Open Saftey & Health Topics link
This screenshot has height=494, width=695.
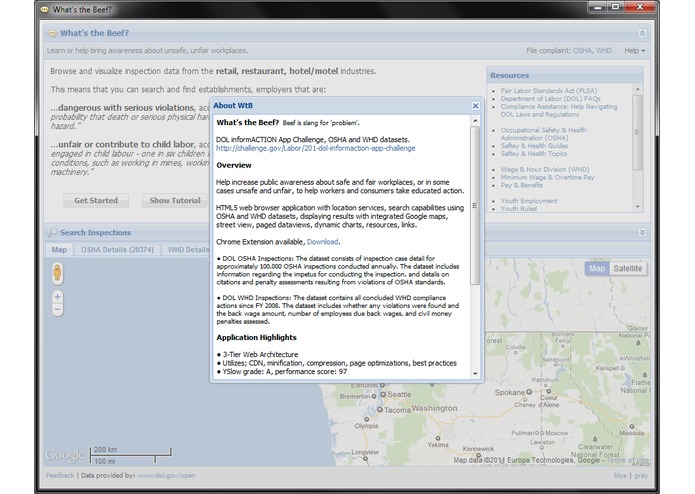[x=534, y=154]
